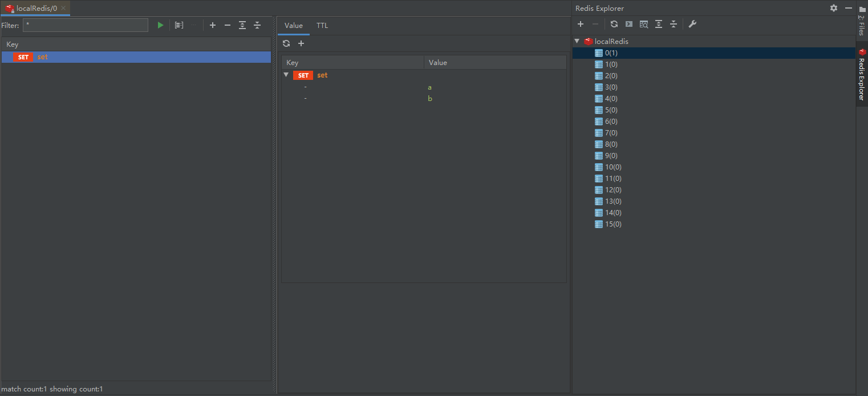Viewport: 868px width, 396px height.
Task: Open the Redis console terminal icon
Action: (x=629, y=24)
